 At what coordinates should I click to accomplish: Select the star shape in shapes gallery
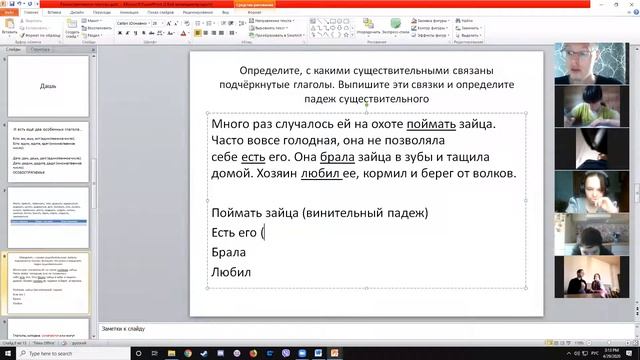[346, 35]
